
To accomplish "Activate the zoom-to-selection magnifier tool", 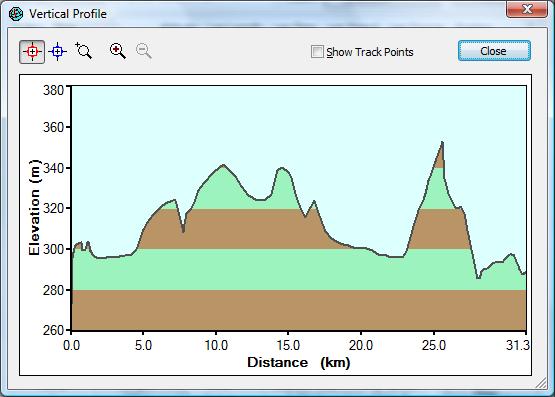I will pyautogui.click(x=84, y=51).
